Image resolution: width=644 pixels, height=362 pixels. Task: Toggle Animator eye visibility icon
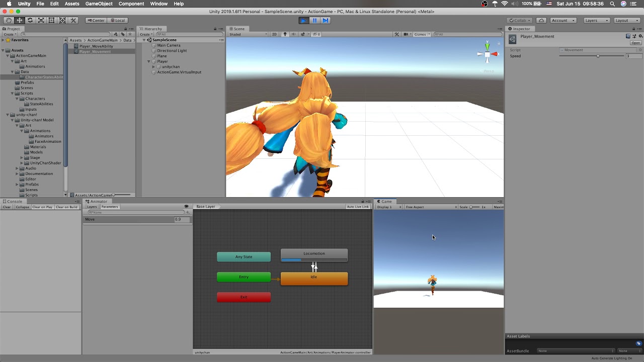click(186, 207)
